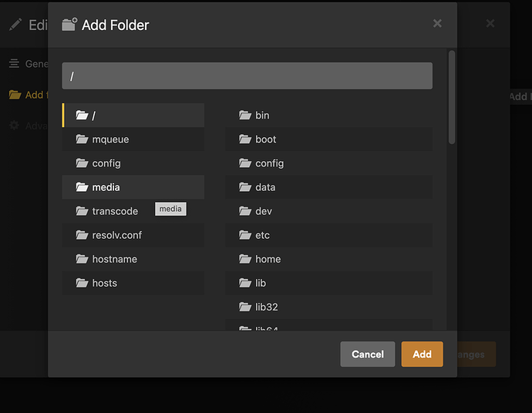Viewport: 532px width, 413px height.
Task: Open Add folders tab in sidebar
Action: 29,95
